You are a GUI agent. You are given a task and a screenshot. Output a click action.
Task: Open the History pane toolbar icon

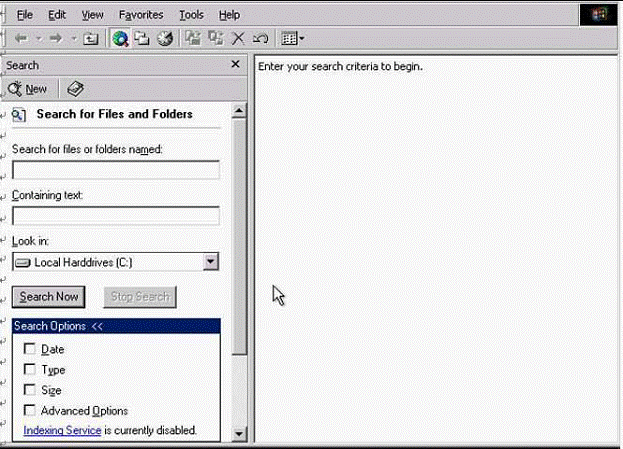165,39
